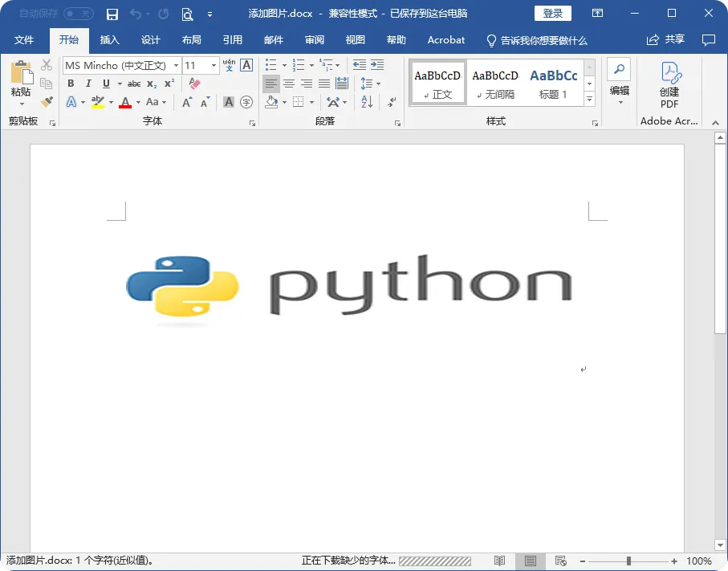
Task: Click the Redo/Repeat icon
Action: tap(164, 14)
